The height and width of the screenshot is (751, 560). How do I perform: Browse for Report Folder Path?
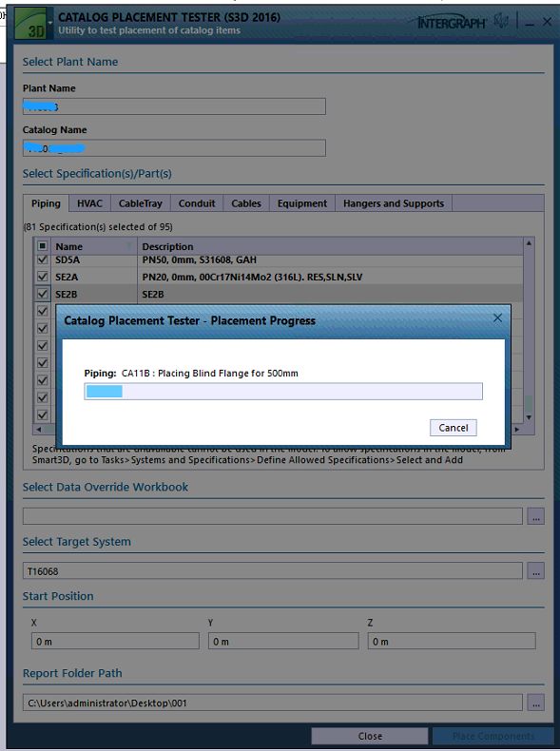535,703
